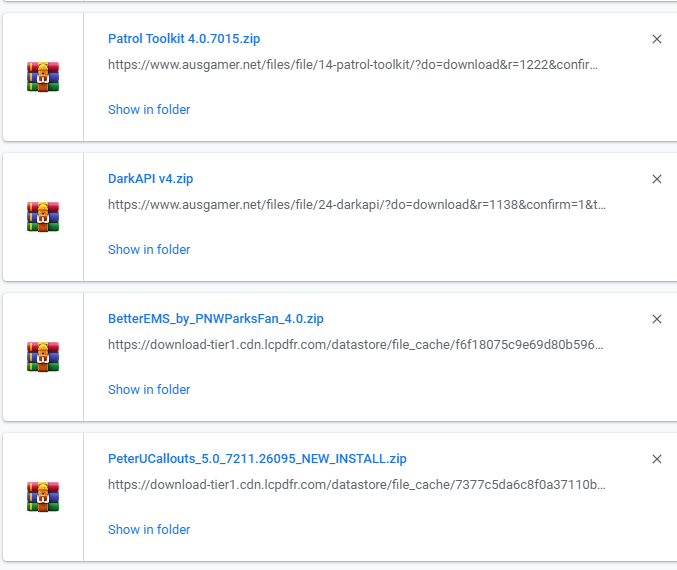Show PeterUCallouts zip in folder
The image size is (677, 570).
pyautogui.click(x=149, y=530)
